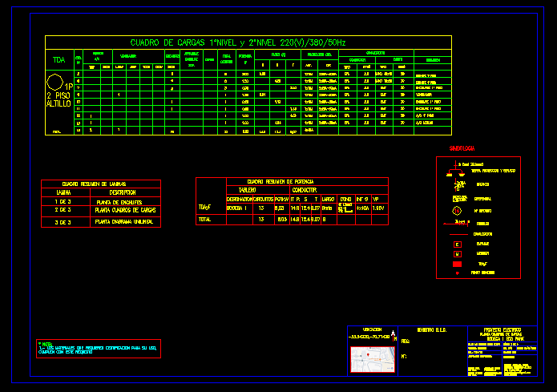Click the small red point symbol in legend
This screenshot has width=557, height=392.
[457, 273]
